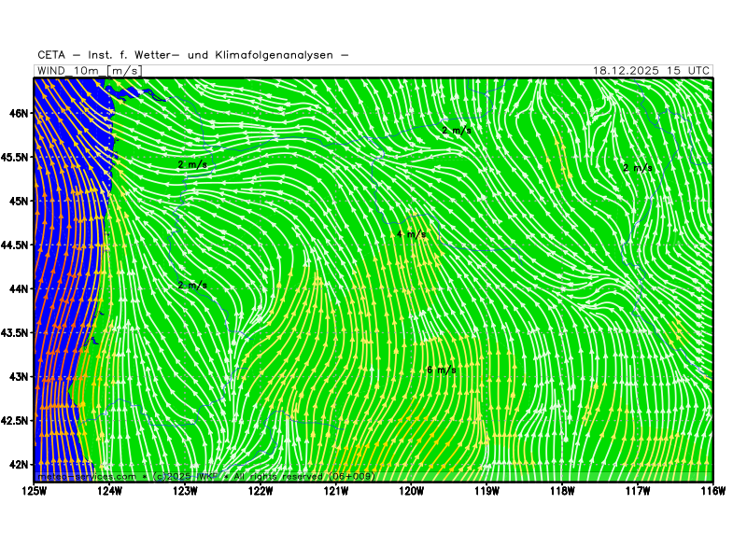Click the 4 m/s contour label
Viewport: 747px width, 560px height.
pos(411,234)
